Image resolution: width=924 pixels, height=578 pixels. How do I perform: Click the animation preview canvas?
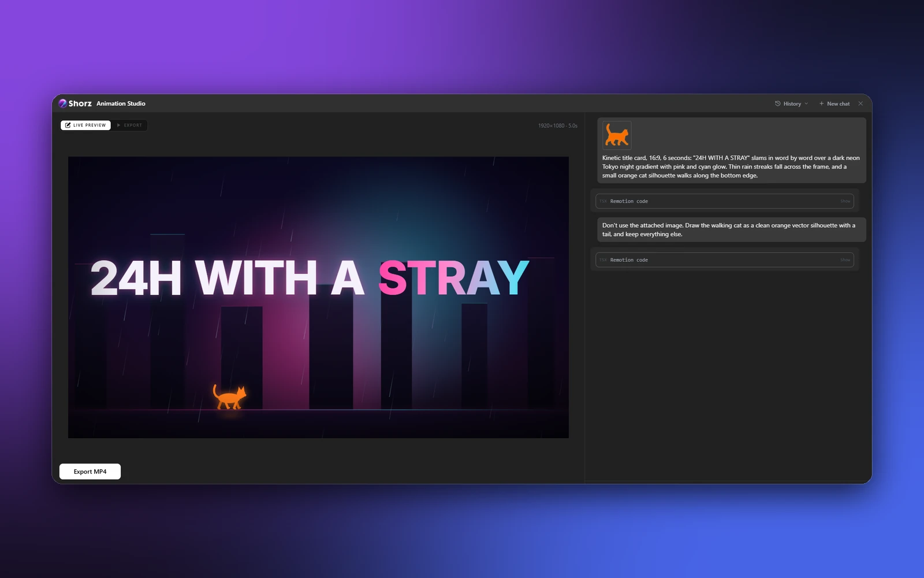[x=318, y=297]
